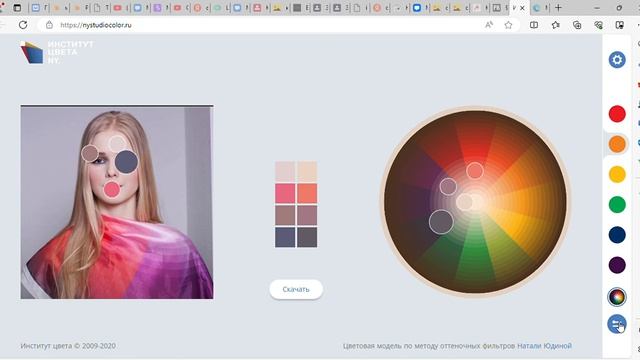Open split screen browser icon
Image resolution: width=640 pixels, height=360 pixels.
point(533,25)
